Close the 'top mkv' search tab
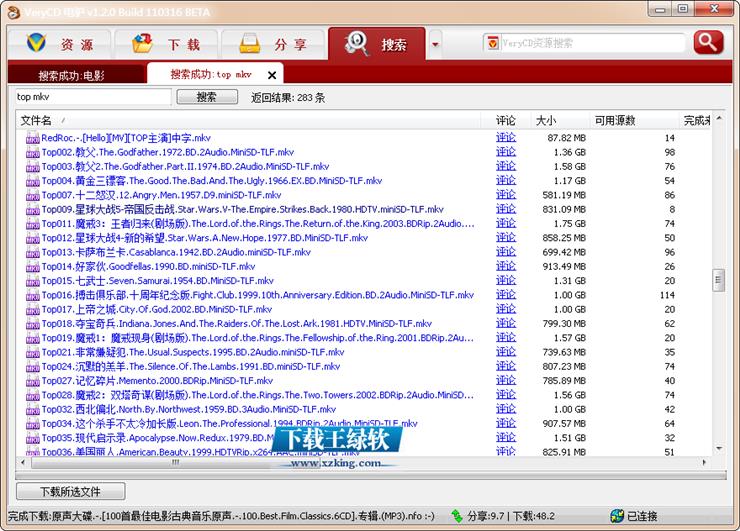 [271, 75]
